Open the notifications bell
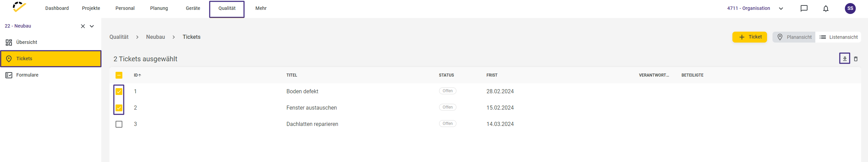Viewport: 868px width, 162px height. coord(826,9)
